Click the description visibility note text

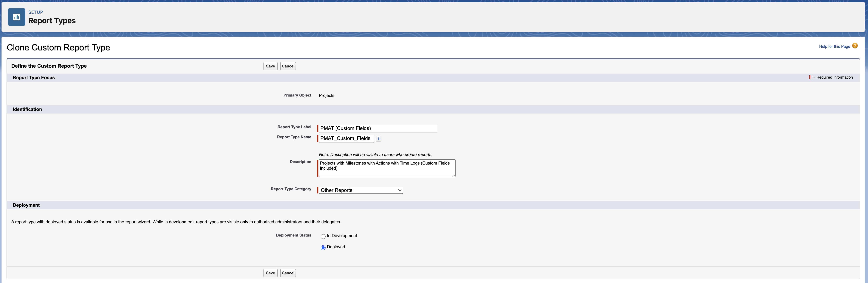point(375,155)
